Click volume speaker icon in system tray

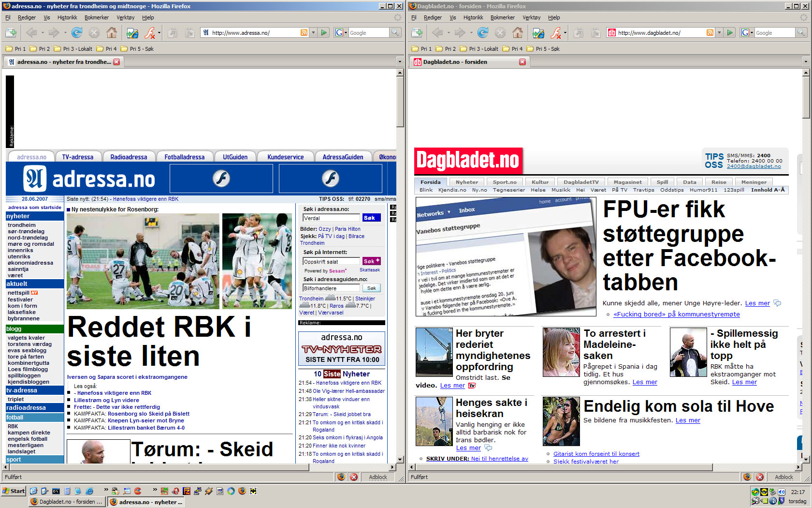pos(781,492)
